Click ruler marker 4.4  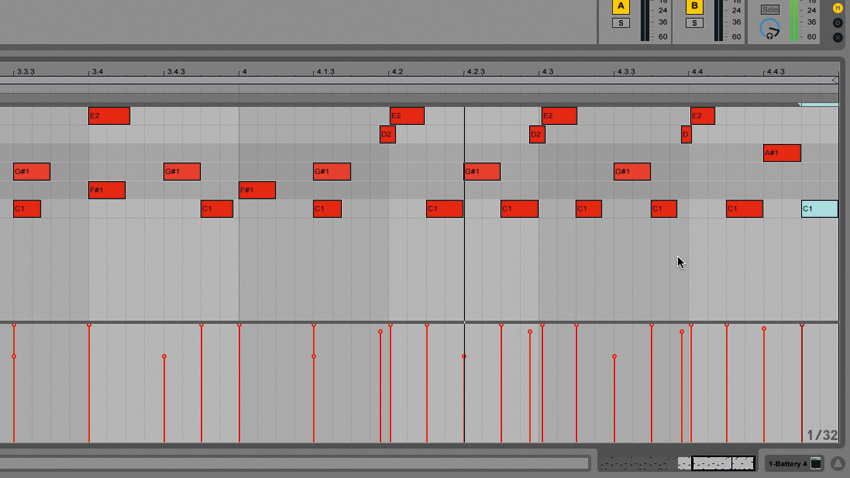tap(697, 72)
